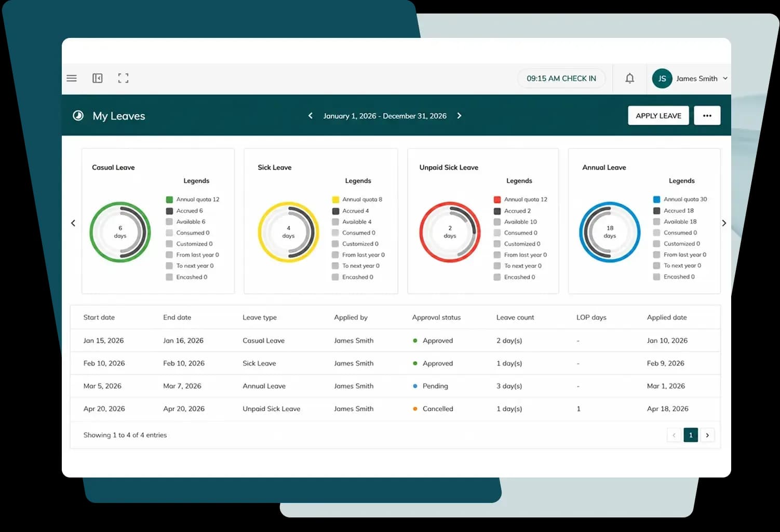This screenshot has height=532, width=780.
Task: Click the Apr 18, 2026 applied date
Action: click(667, 409)
